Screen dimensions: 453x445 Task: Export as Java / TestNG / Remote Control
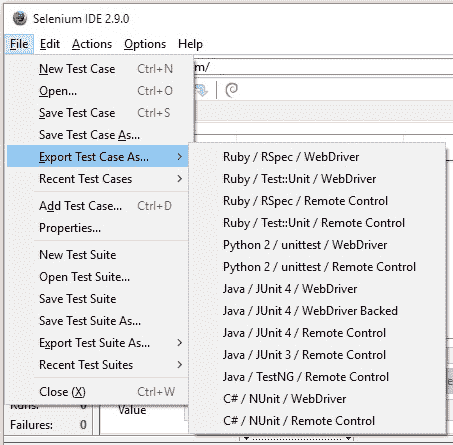pyautogui.click(x=317, y=377)
